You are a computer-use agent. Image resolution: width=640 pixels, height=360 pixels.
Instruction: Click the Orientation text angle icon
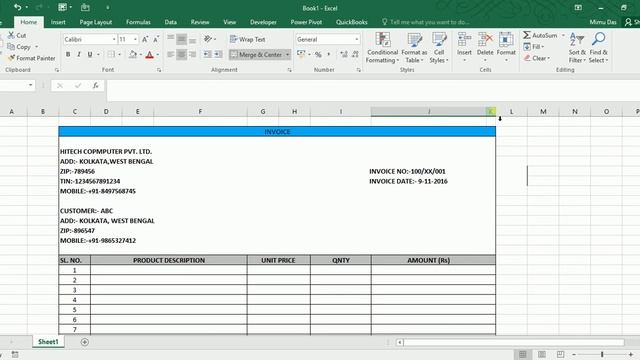[x=208, y=39]
